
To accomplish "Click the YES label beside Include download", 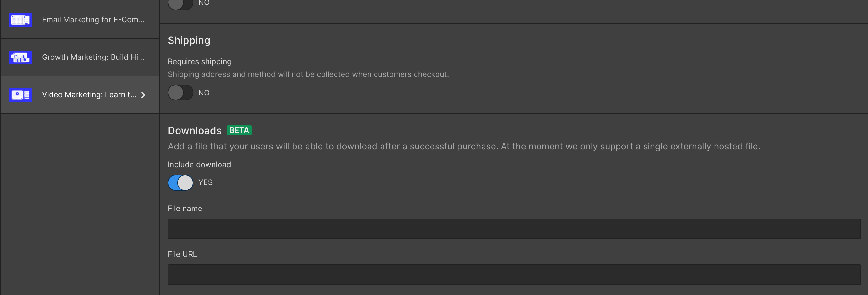I will [x=205, y=182].
